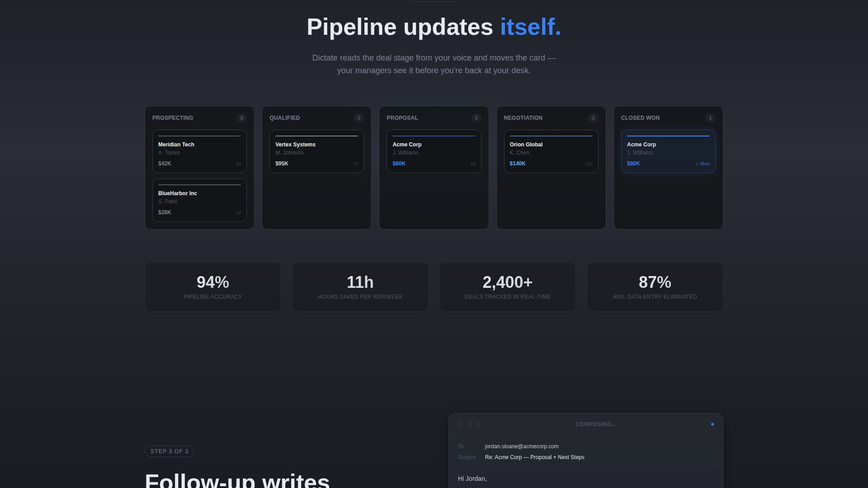Click the 87% data entry eliminated stat
Screen dimensions: 868x488
655,287
